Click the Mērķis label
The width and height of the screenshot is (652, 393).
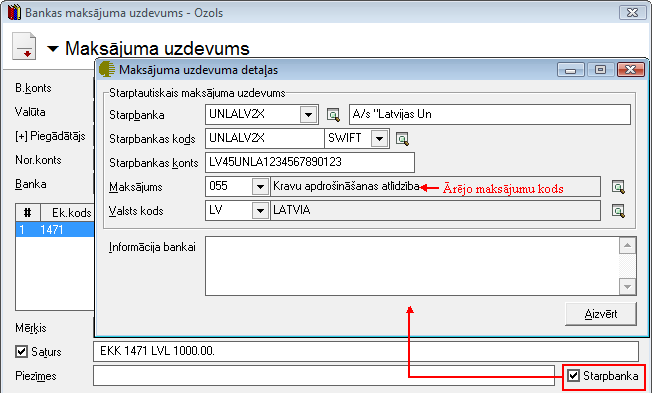(x=31, y=328)
